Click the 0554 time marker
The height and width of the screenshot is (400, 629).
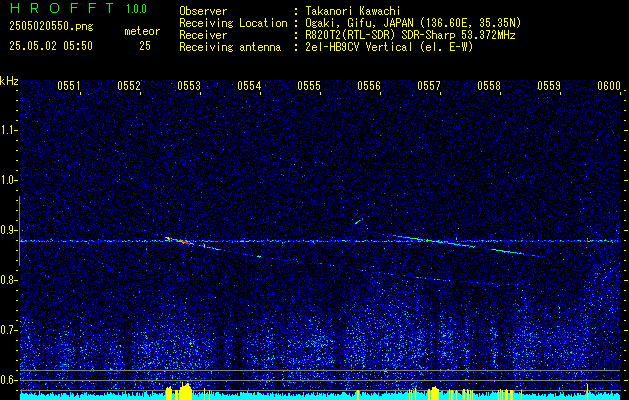pos(249,86)
